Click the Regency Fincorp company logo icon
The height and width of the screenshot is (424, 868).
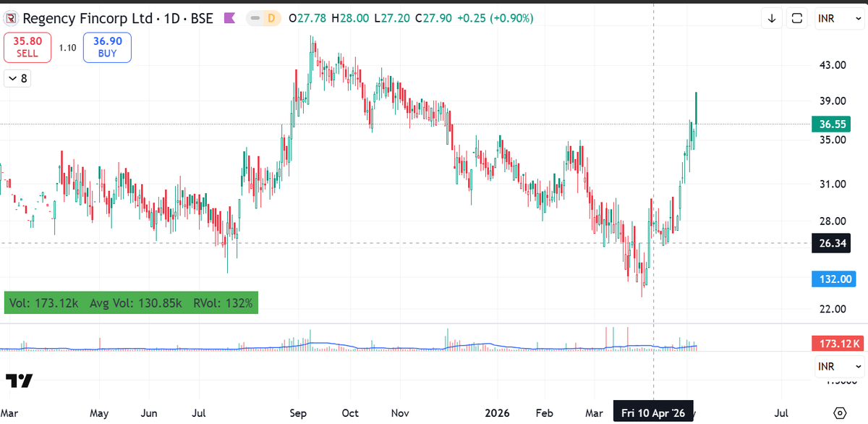[12, 18]
